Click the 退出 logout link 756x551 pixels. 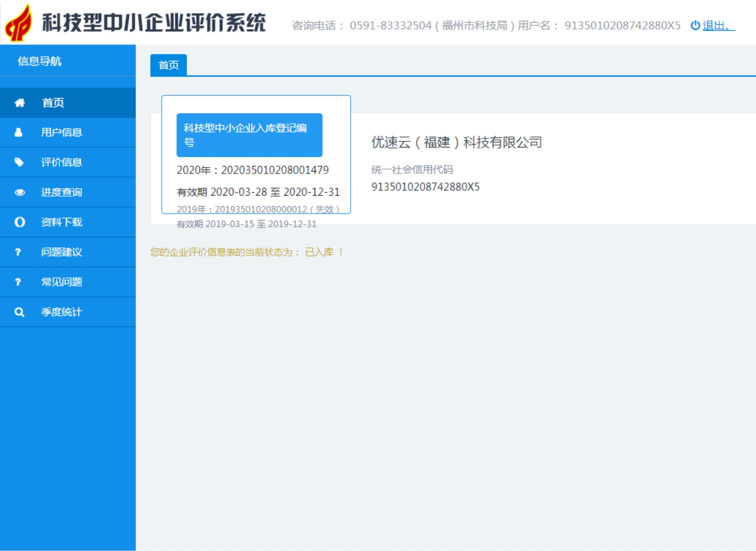tap(718, 26)
